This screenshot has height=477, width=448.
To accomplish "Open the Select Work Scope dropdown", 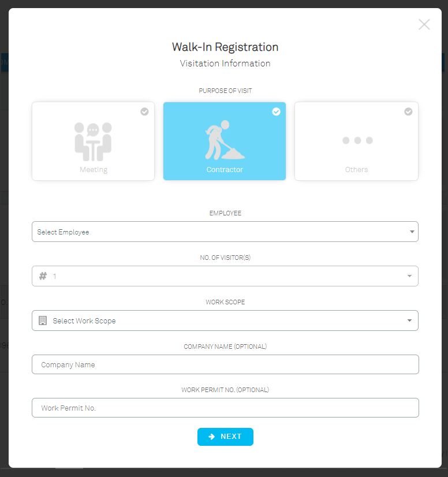I will tap(225, 321).
